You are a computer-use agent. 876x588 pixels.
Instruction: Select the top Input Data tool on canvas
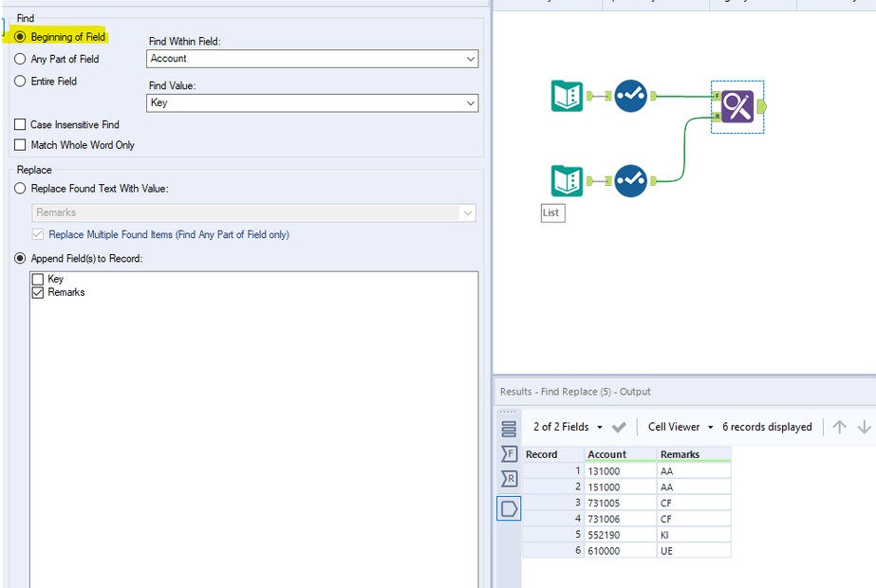[x=567, y=96]
